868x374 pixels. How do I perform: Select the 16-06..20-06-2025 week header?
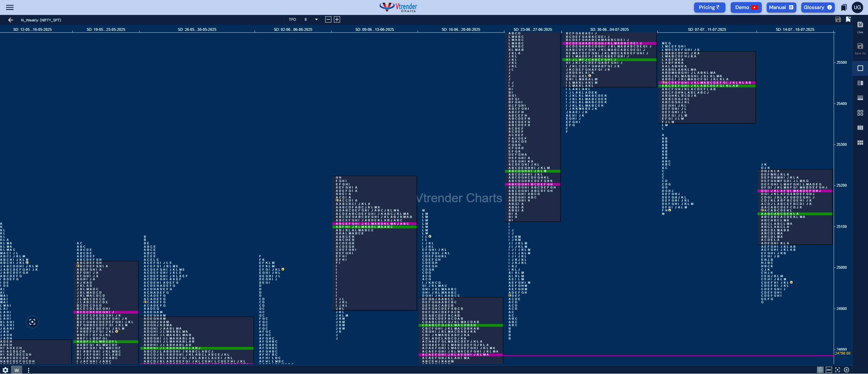[x=461, y=29]
